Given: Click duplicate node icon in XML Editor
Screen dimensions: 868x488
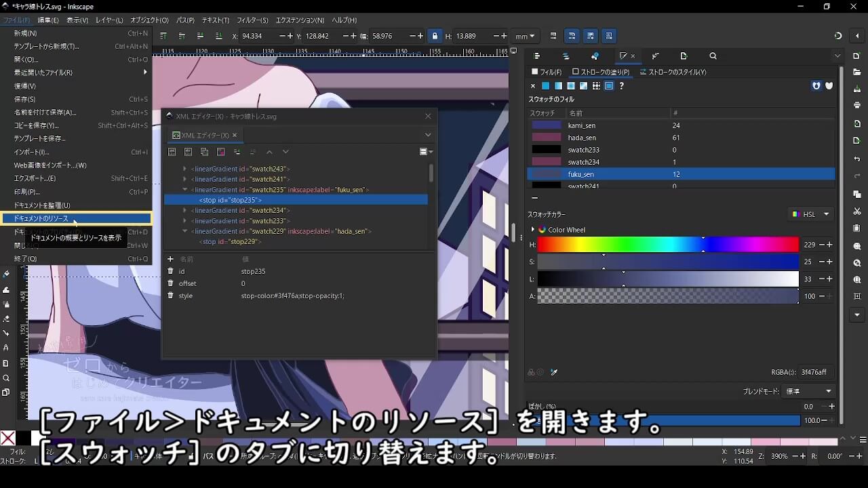Looking at the screenshot, I should click(x=205, y=152).
